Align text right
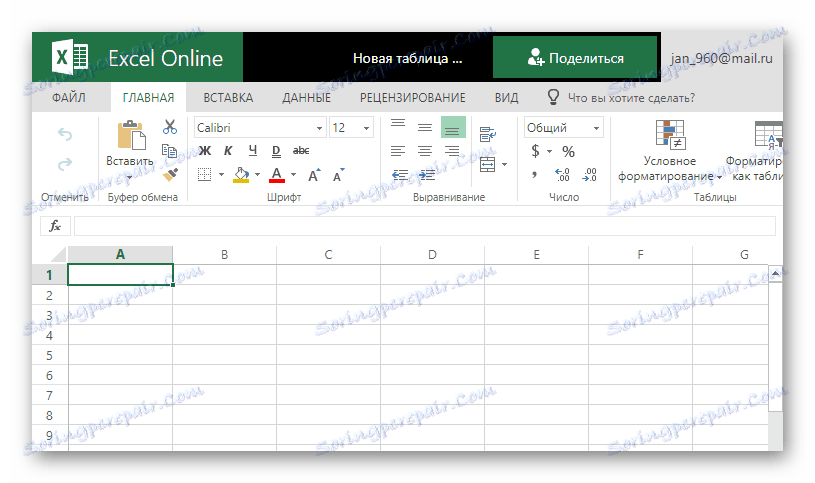 click(x=452, y=151)
